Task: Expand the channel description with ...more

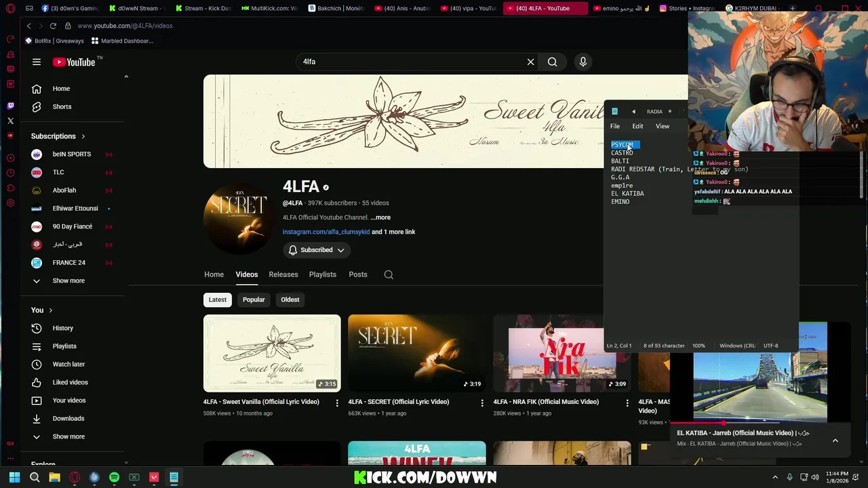Action: coord(380,218)
